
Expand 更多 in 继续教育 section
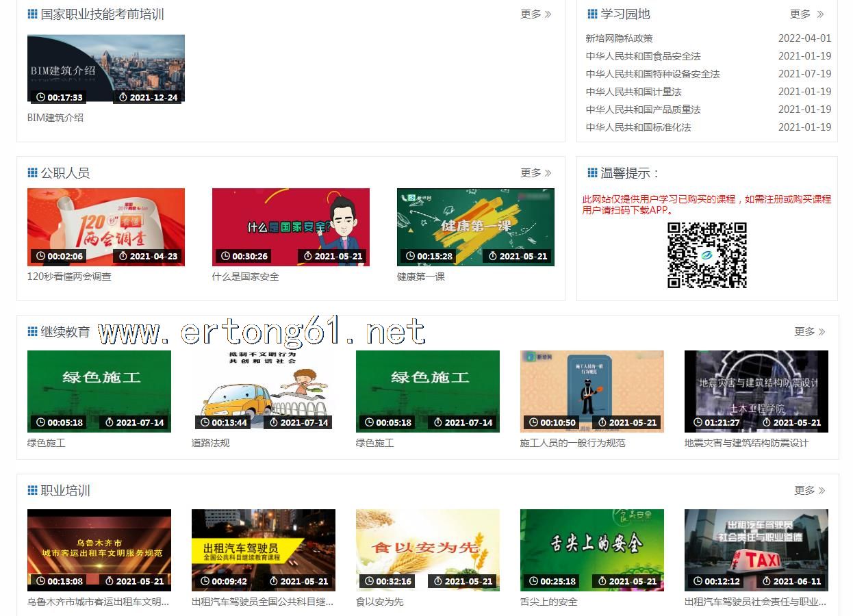pos(809,332)
